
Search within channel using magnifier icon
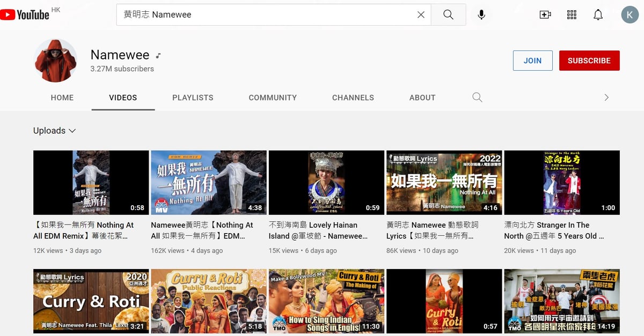pos(477,98)
